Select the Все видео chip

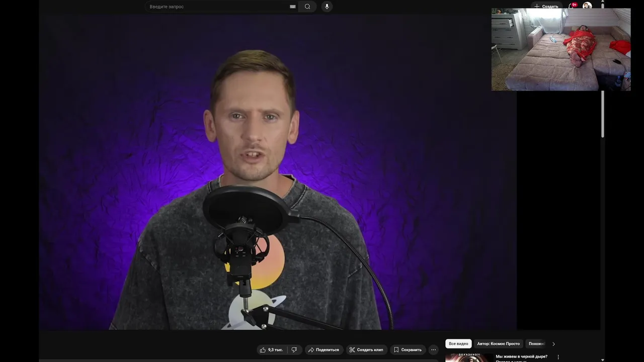click(458, 344)
